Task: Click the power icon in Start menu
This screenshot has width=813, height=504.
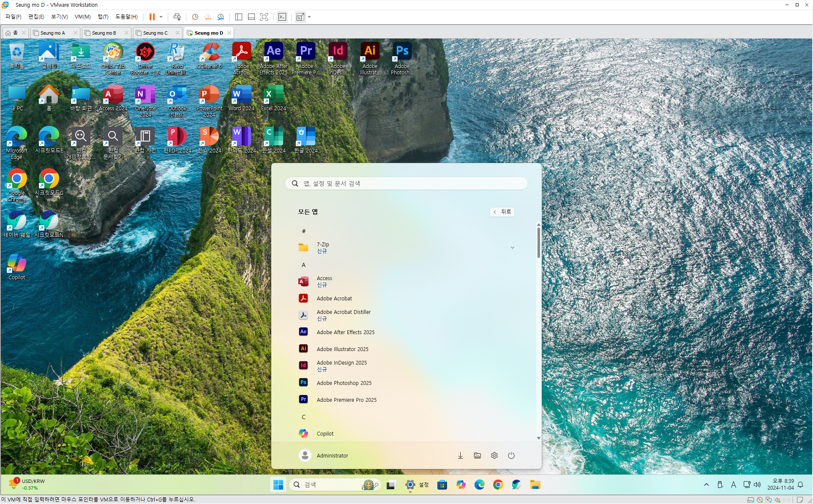Action: (511, 455)
